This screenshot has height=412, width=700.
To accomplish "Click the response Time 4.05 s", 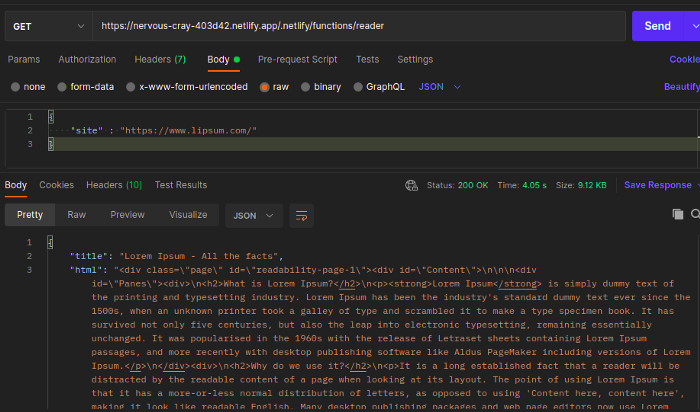I will point(522,185).
